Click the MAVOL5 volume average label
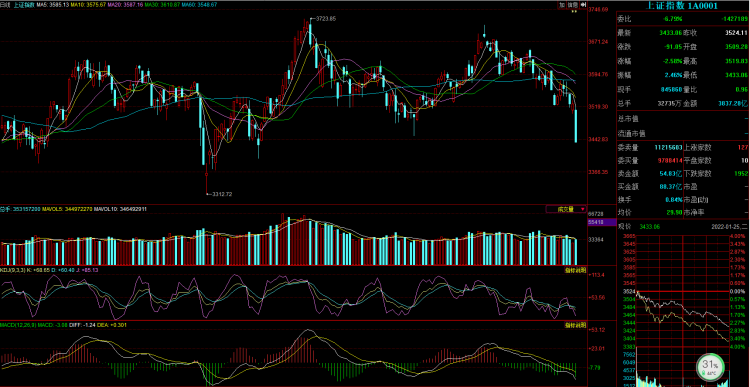750x387 pixels. point(66,209)
